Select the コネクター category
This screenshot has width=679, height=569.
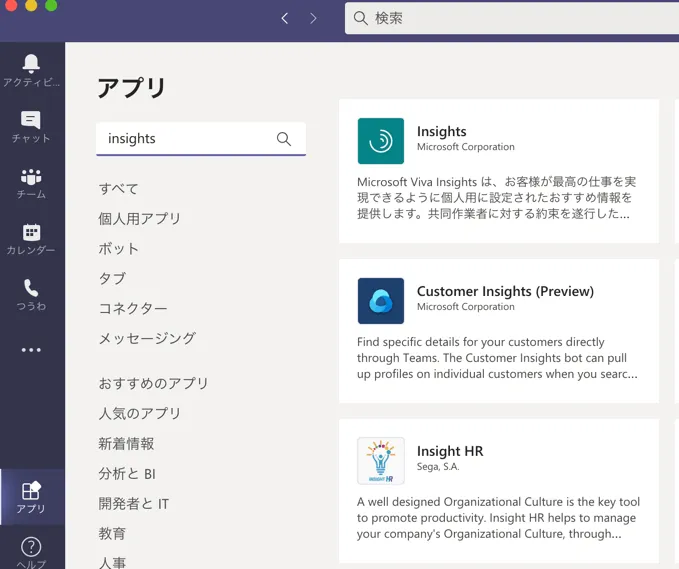[x=133, y=308]
